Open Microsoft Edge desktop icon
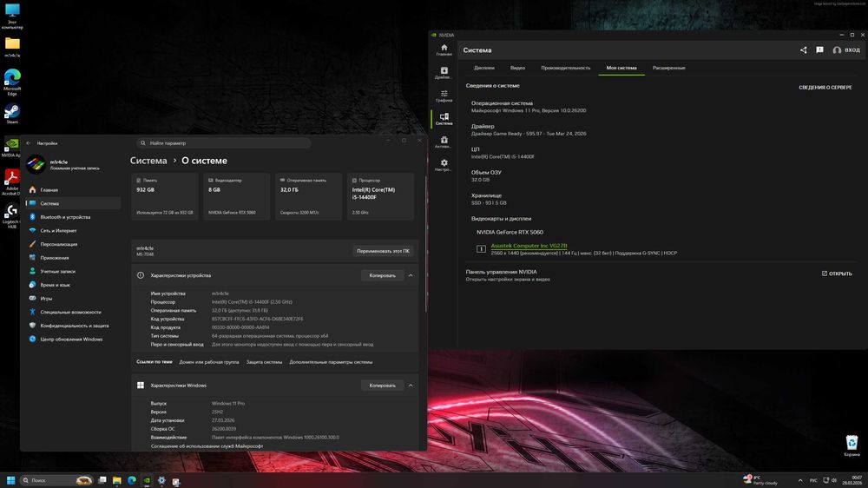Viewport: 868px width, 488px height. click(12, 82)
